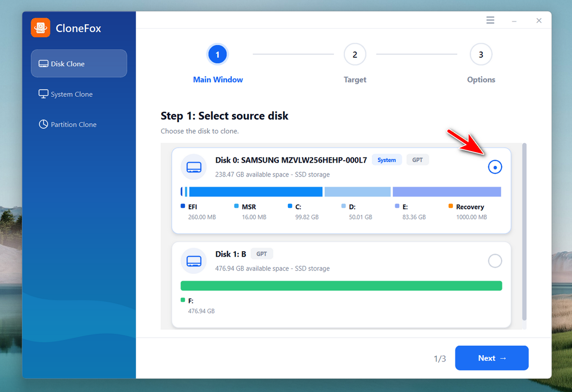Click the 83.36 GB size value
Viewport: 572px width, 392px height.
click(x=414, y=217)
